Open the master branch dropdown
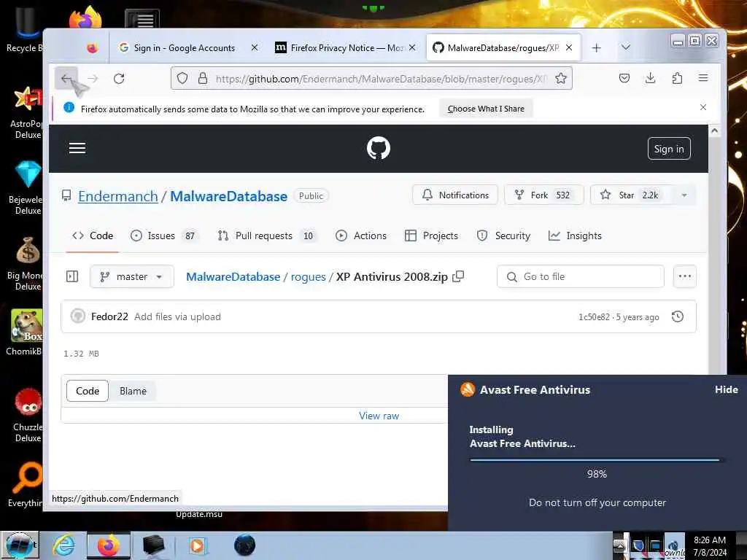Screen dimensions: 747x560 132,276
